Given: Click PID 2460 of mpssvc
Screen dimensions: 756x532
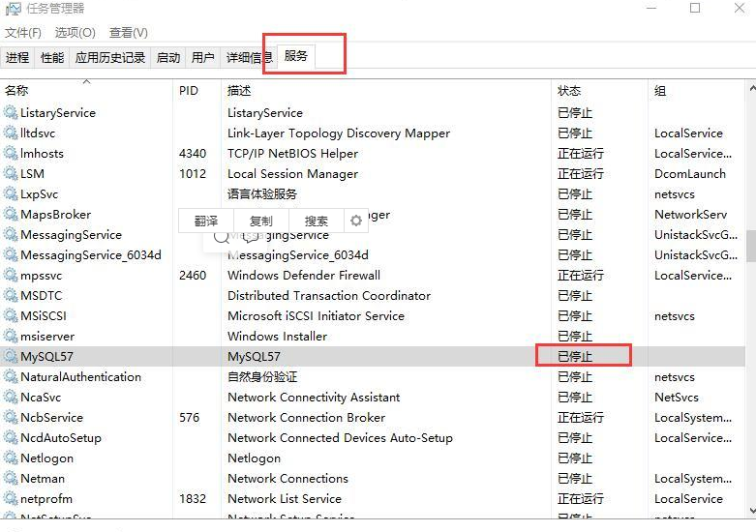Looking at the screenshot, I should pos(193,275).
